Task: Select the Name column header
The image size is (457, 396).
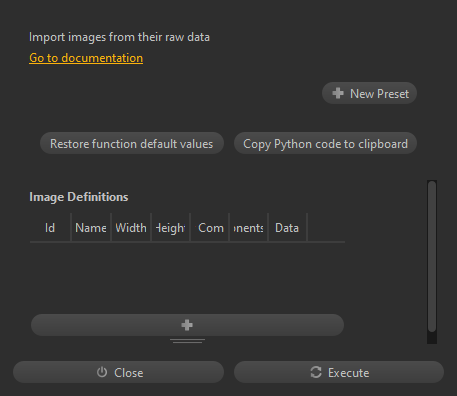Action: click(x=91, y=228)
